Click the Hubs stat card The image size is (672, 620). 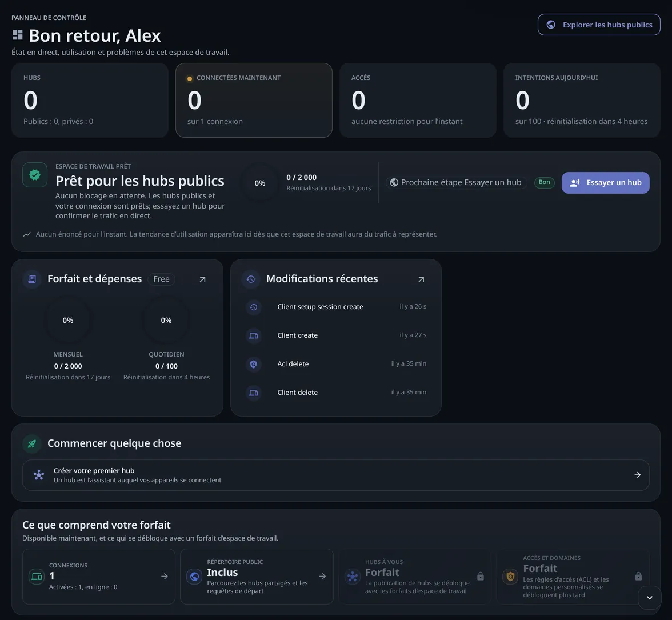[90, 100]
